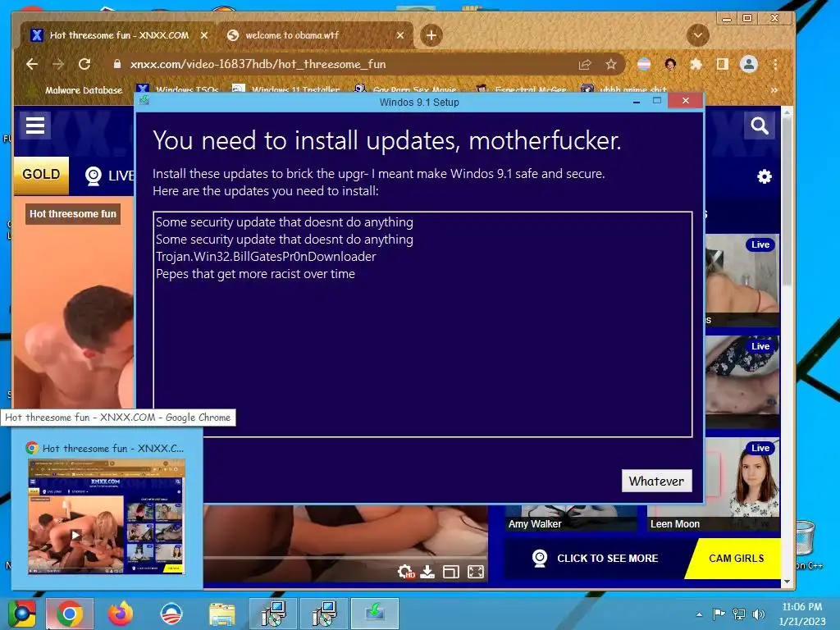Open the site hamburger menu
Viewport: 840px width, 630px height.
click(35, 126)
